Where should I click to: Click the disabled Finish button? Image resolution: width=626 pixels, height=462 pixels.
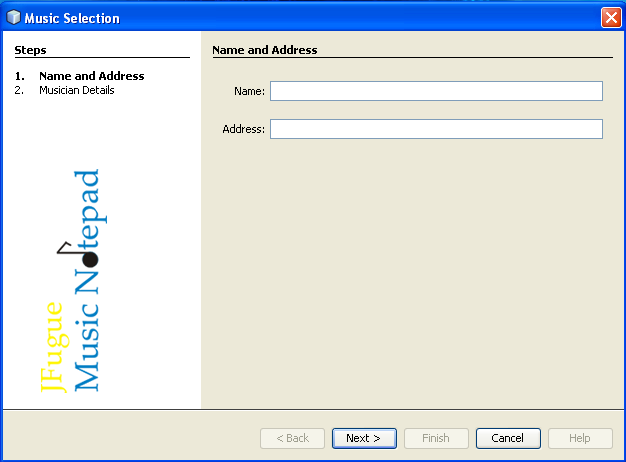click(x=436, y=438)
